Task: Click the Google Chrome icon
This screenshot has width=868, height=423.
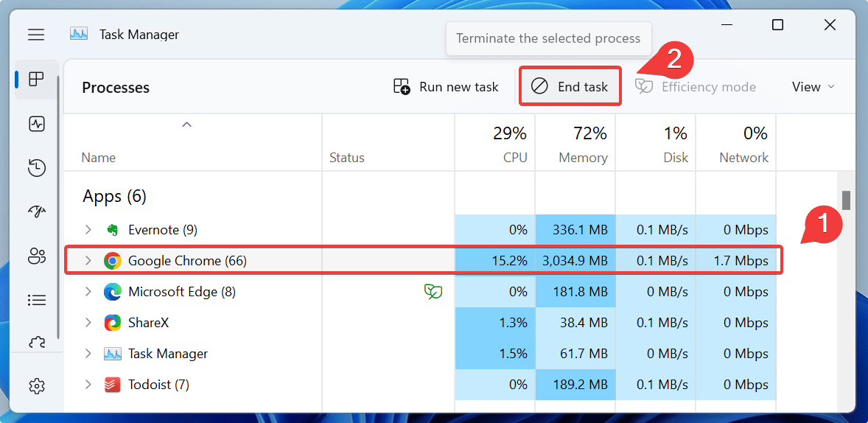Action: (113, 261)
